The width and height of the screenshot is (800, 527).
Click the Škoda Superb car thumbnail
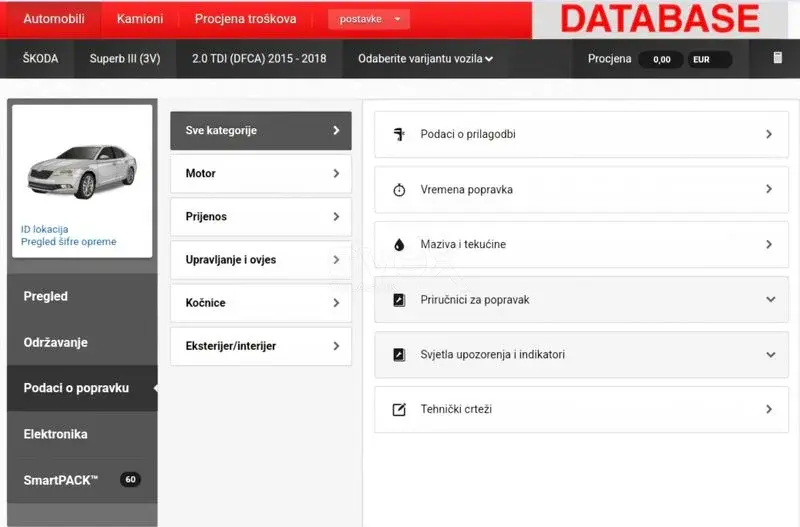83,171
